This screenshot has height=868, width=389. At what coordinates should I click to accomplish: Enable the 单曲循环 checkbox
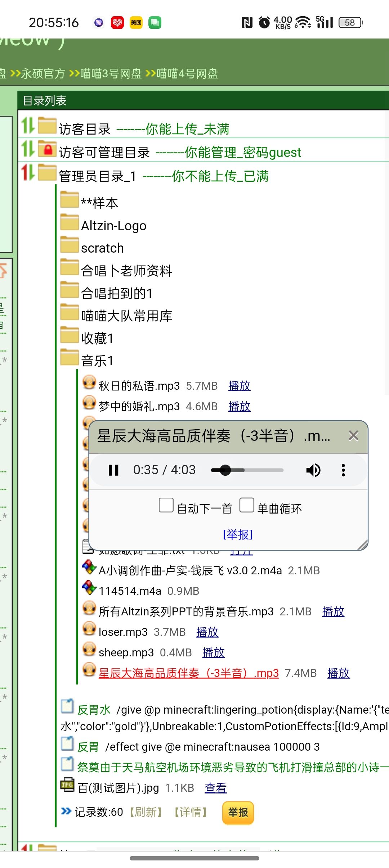[x=247, y=505]
